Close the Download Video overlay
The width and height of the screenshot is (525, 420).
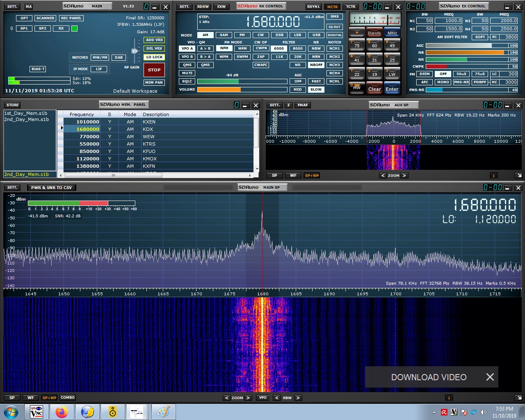click(x=490, y=377)
